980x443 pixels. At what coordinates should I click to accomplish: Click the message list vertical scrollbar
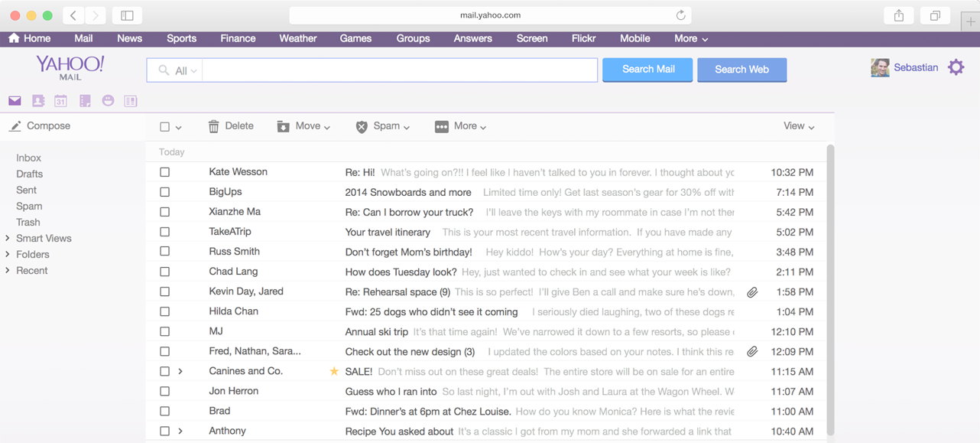830,289
